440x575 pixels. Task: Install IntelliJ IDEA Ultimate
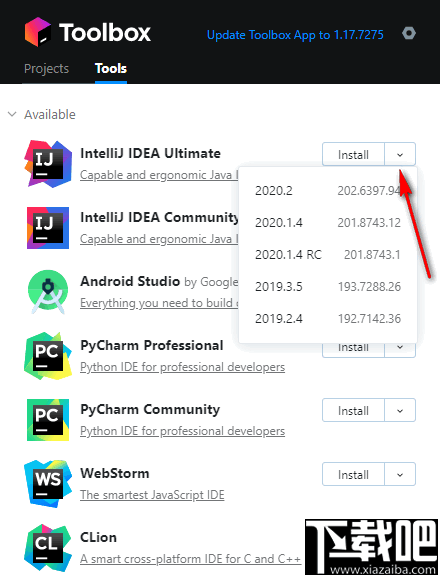[353, 154]
